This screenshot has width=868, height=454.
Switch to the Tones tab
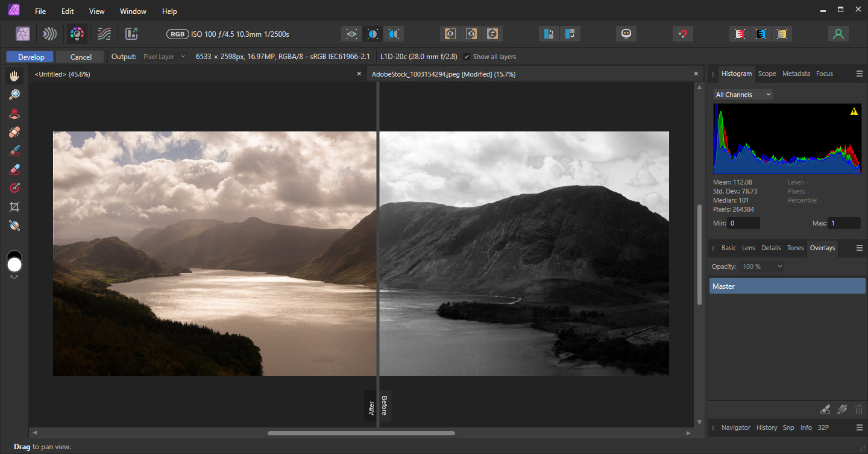795,248
